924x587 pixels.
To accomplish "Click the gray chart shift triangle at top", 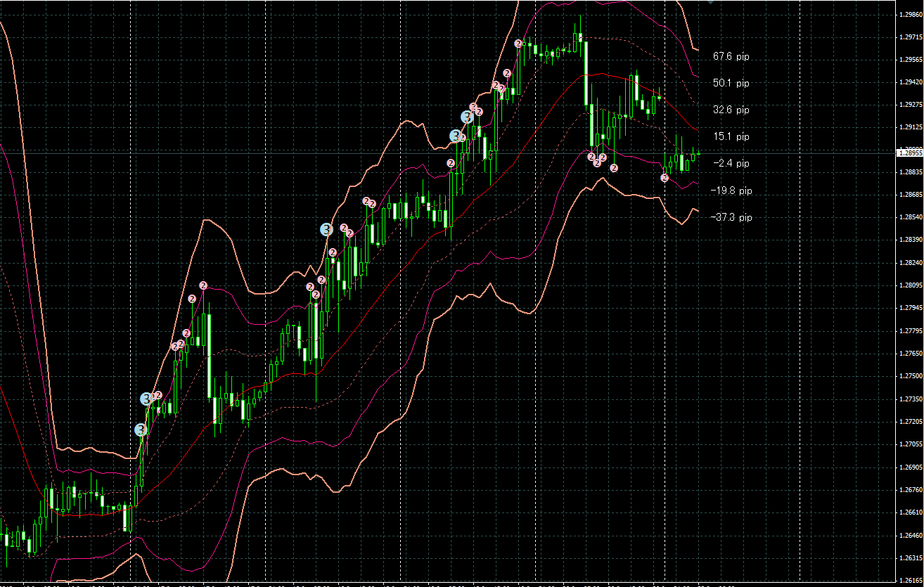I will coord(710,3).
